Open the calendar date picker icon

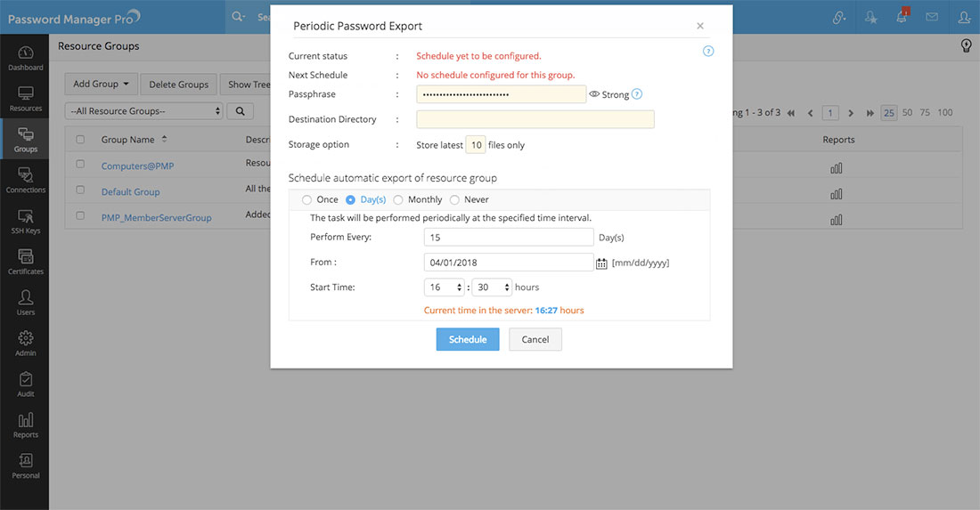[601, 263]
